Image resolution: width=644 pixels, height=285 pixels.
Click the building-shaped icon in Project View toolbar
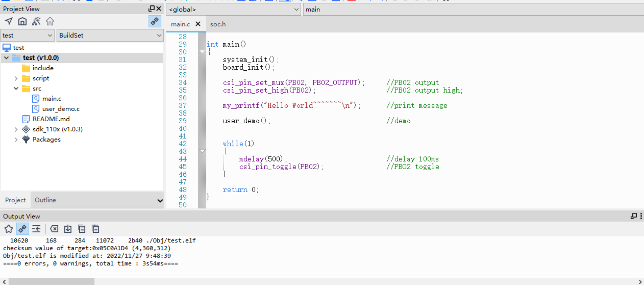click(x=22, y=21)
